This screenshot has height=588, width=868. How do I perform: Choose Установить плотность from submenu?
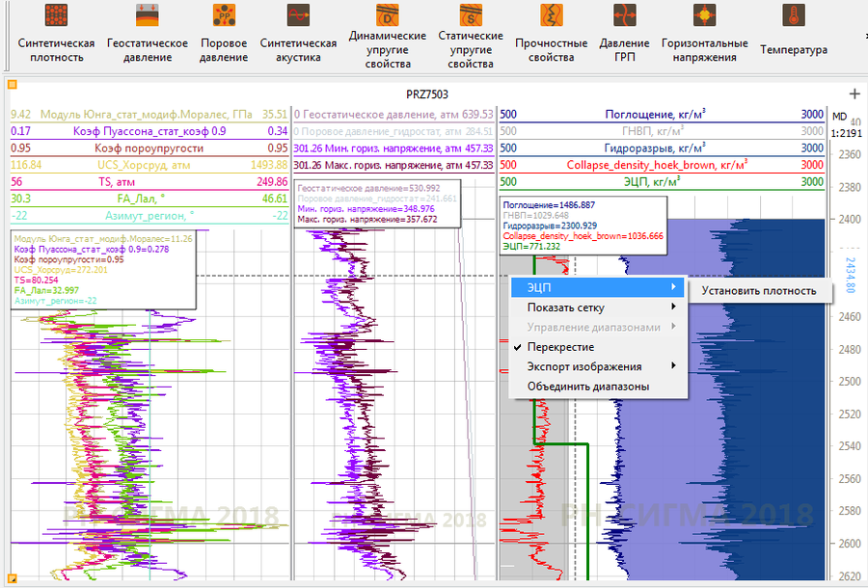[758, 291]
